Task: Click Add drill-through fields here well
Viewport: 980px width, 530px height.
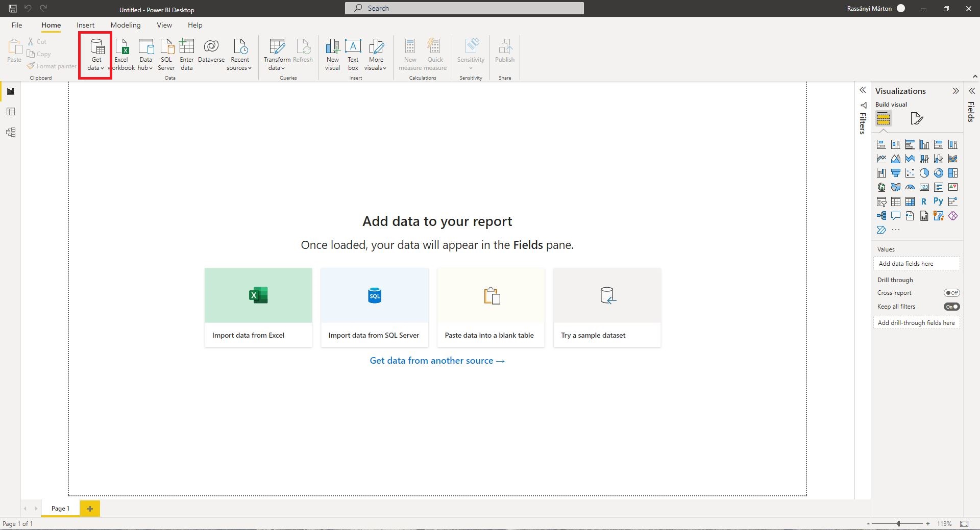Action: pyautogui.click(x=917, y=323)
